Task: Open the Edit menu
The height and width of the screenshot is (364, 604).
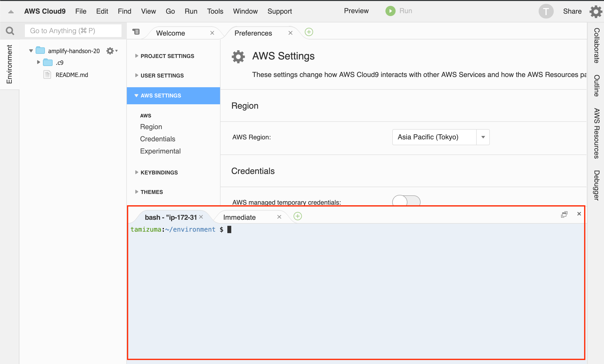Action: [102, 11]
